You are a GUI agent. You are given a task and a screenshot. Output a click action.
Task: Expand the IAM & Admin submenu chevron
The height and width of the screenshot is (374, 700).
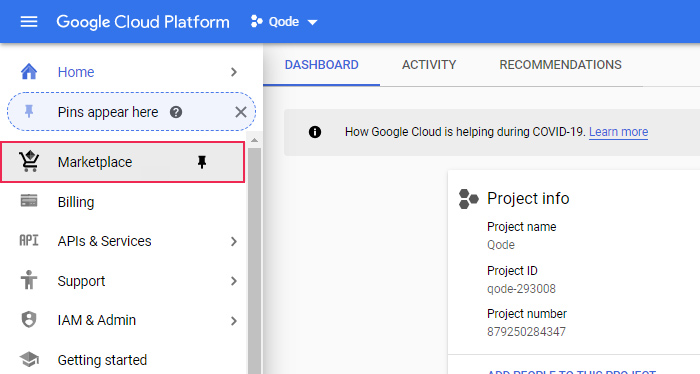coord(233,320)
